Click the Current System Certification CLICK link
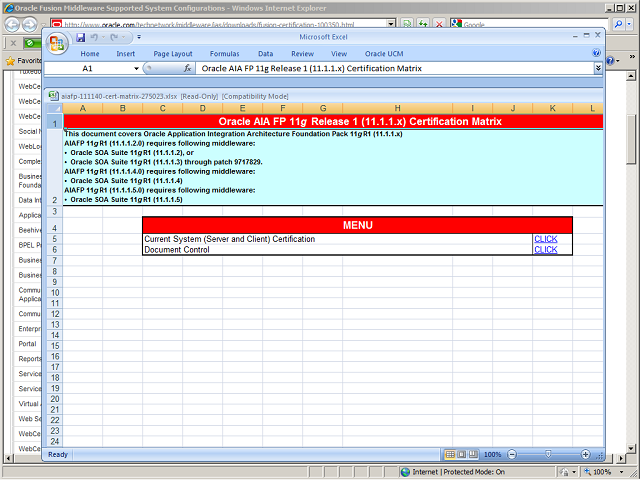The height and width of the screenshot is (480, 640). click(x=545, y=239)
